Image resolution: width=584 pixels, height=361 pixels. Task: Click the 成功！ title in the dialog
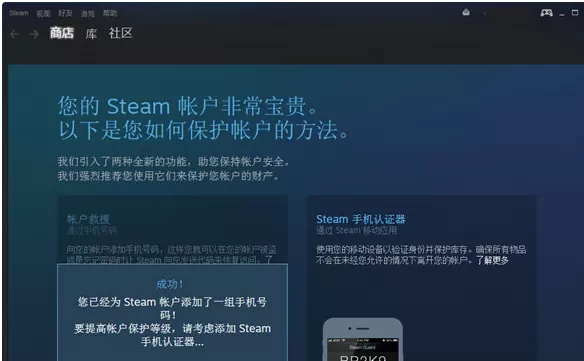click(x=170, y=284)
